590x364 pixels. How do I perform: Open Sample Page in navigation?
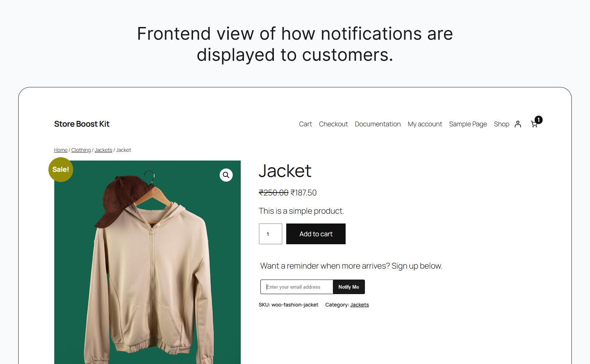[x=468, y=124]
